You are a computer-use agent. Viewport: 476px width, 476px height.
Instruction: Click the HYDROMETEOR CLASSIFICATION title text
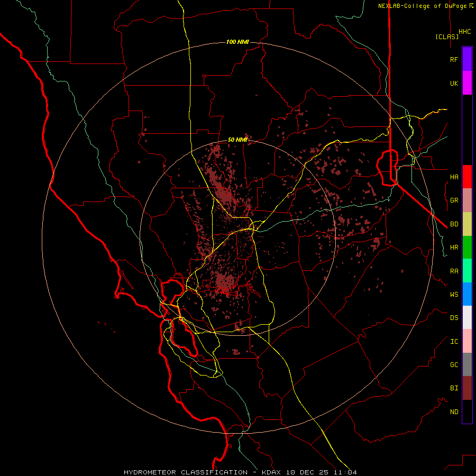click(186, 472)
